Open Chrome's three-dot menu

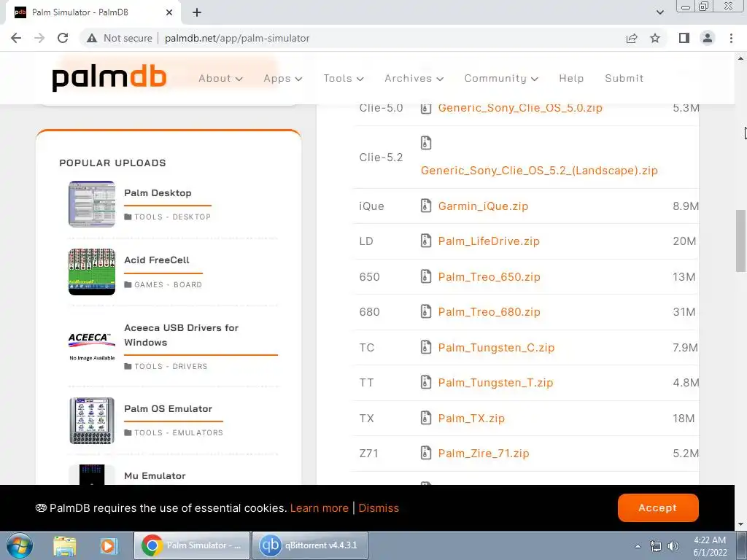[731, 38]
